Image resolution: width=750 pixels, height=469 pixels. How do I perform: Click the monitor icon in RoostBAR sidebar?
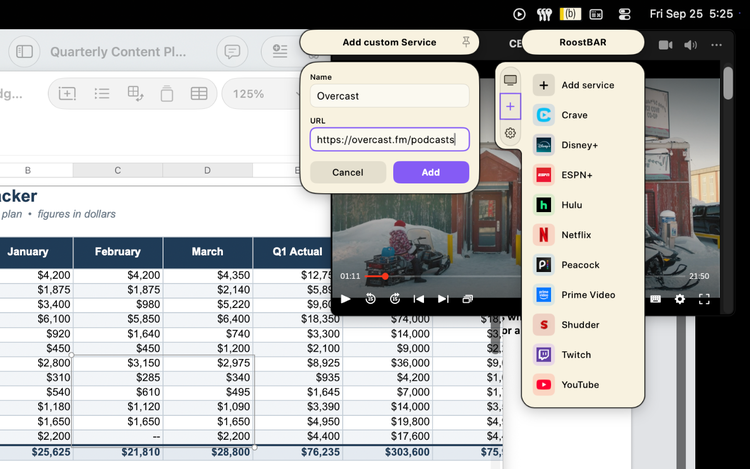[510, 80]
